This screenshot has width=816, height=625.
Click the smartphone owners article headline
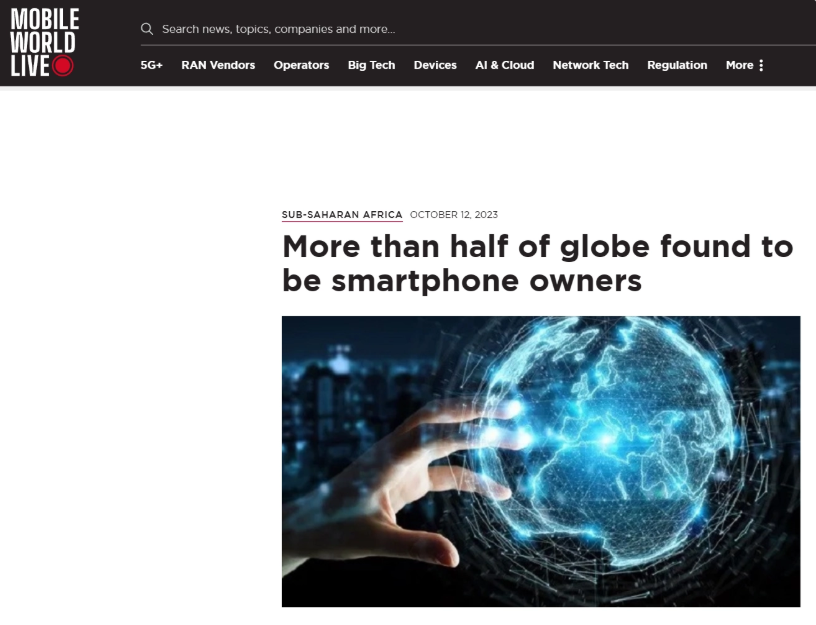pos(538,263)
